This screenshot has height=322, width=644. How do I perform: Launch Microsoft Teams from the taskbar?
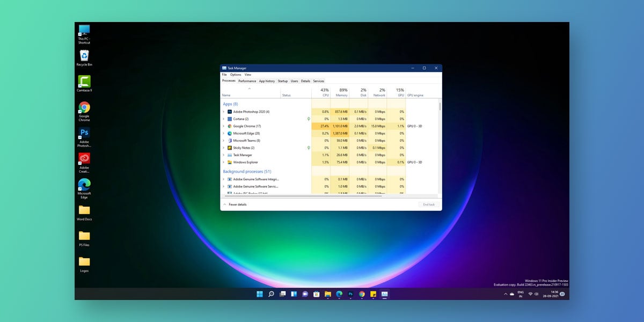click(x=304, y=294)
